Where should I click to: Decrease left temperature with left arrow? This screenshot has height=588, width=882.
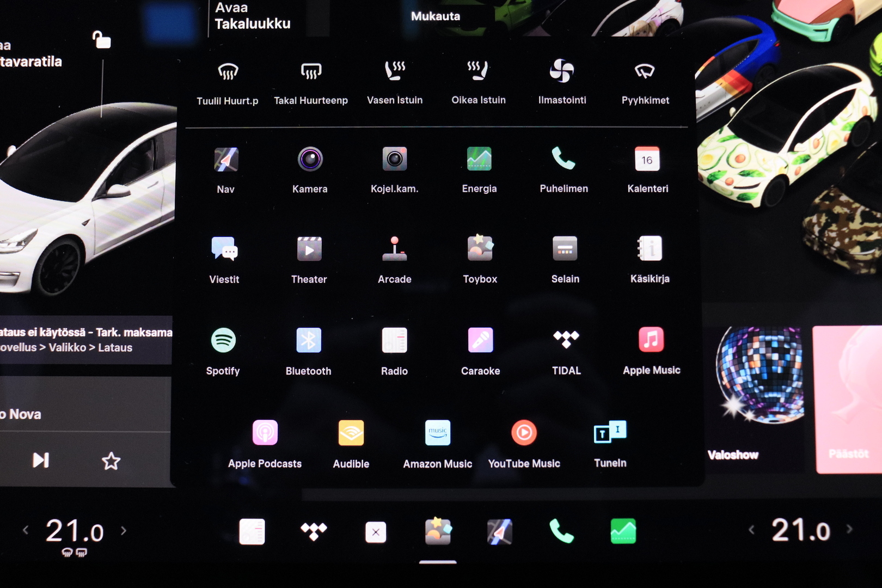[26, 530]
